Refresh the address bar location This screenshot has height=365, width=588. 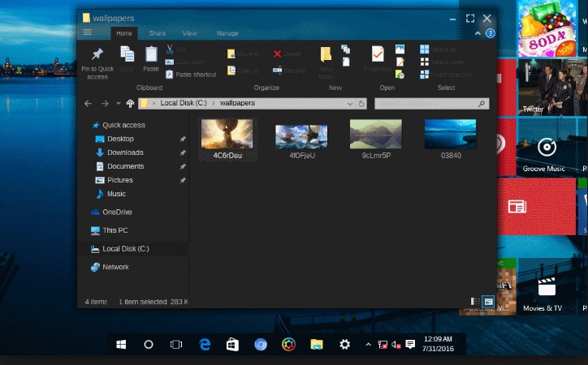tap(362, 104)
